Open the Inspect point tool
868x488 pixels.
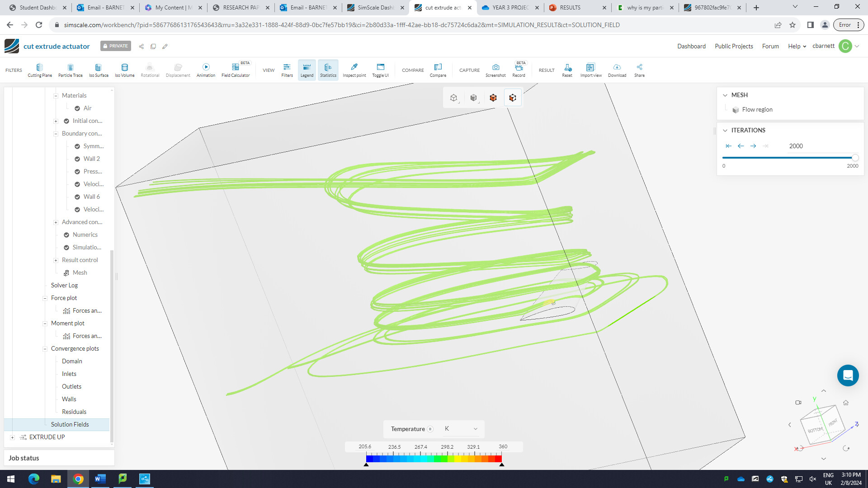point(354,69)
